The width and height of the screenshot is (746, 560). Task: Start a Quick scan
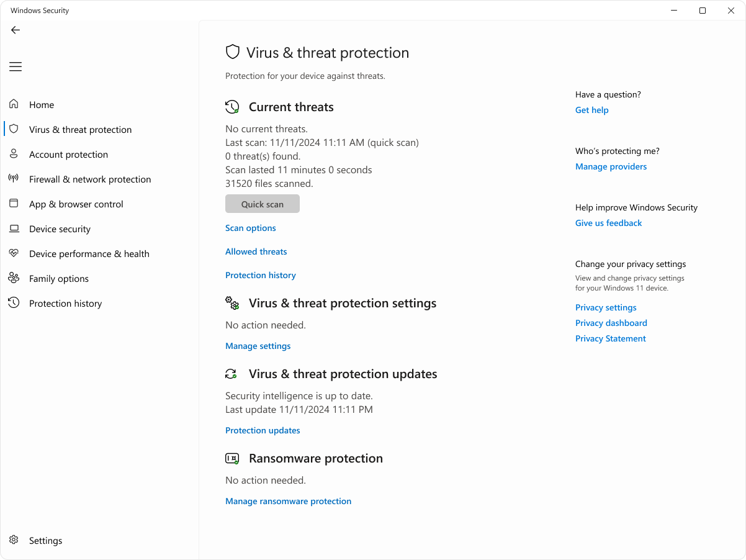point(262,204)
